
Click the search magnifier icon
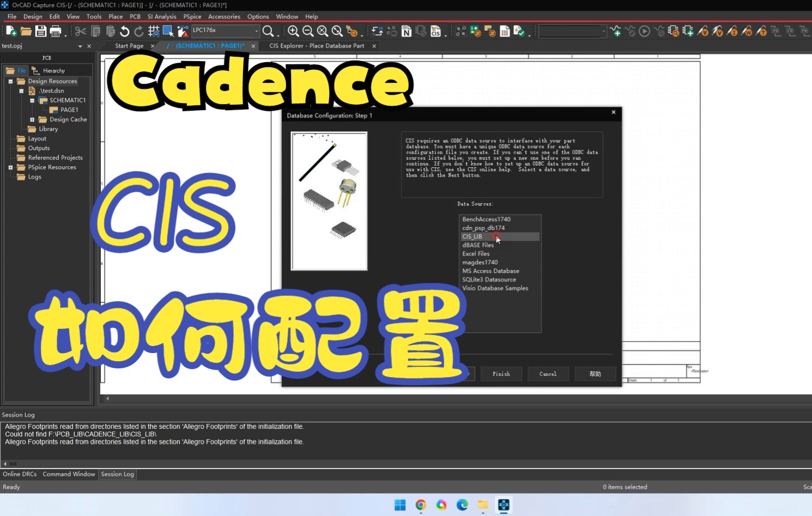point(268,32)
